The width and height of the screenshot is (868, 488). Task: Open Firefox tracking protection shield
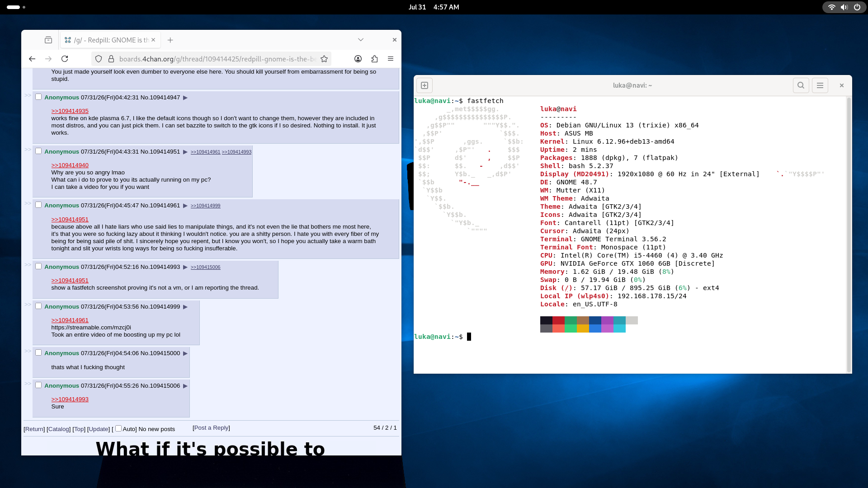(x=99, y=59)
